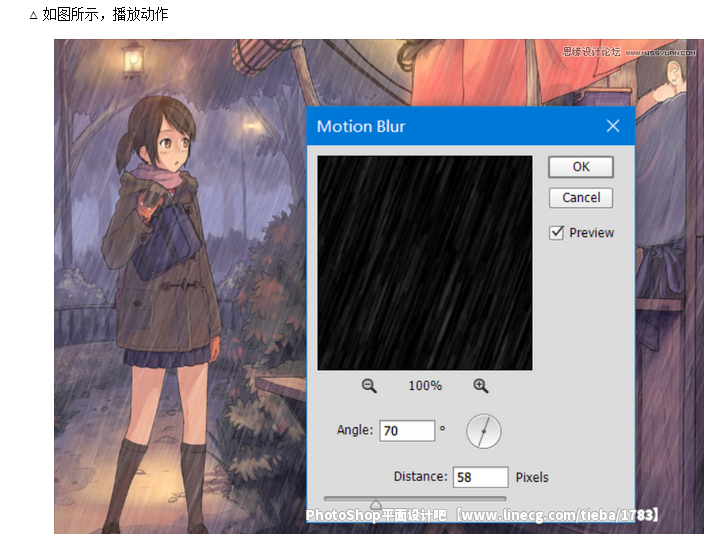
Task: Click the Distance slider handle
Action: click(x=376, y=504)
